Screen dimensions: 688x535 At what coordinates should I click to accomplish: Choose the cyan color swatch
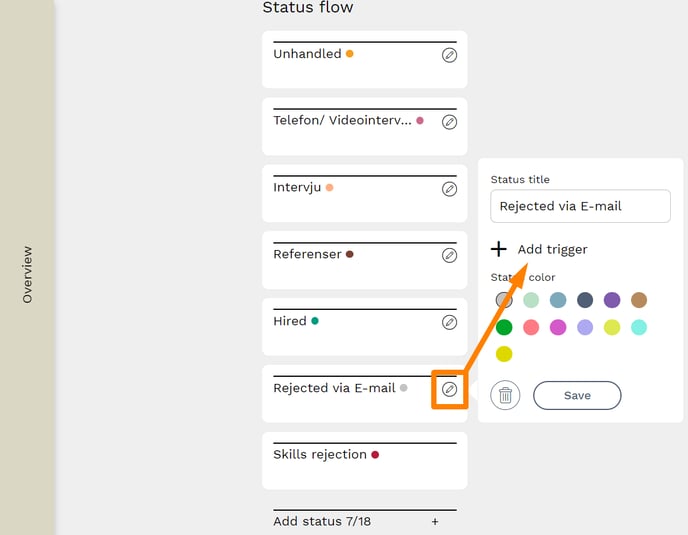(x=639, y=327)
